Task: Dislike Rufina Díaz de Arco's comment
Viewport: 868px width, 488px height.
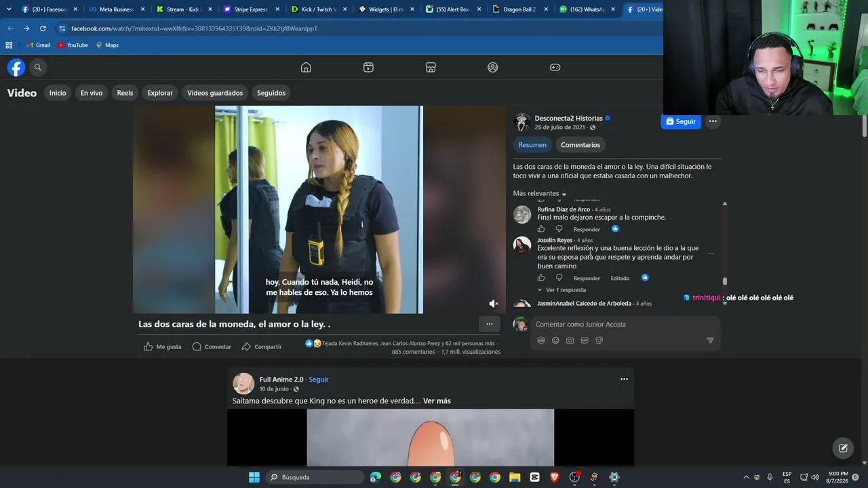Action: click(x=559, y=229)
